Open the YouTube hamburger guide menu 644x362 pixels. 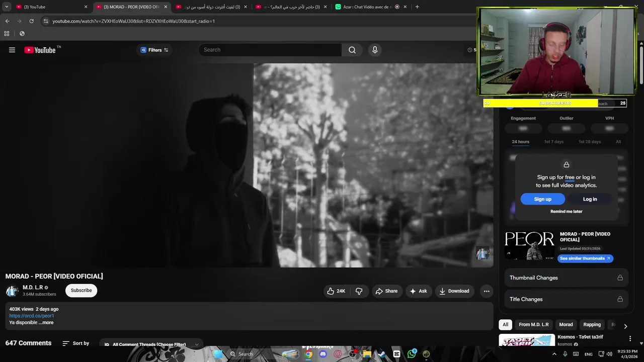coord(12,50)
